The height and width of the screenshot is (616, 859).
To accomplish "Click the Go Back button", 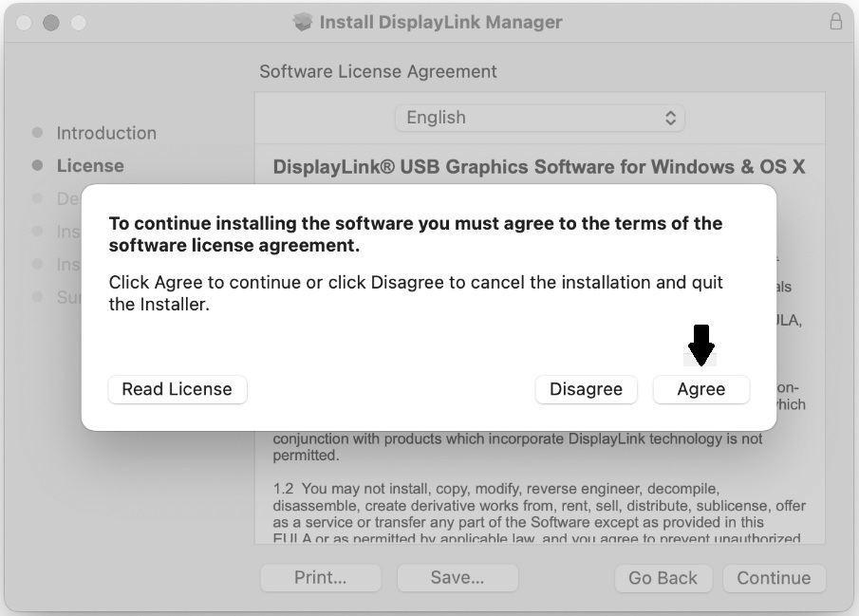I will pos(663,578).
